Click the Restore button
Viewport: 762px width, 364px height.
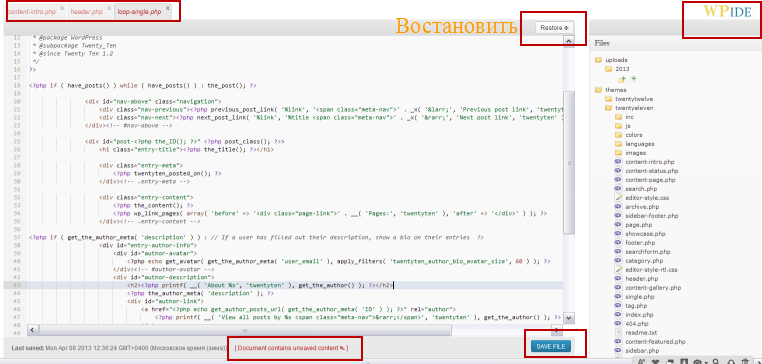(x=554, y=28)
